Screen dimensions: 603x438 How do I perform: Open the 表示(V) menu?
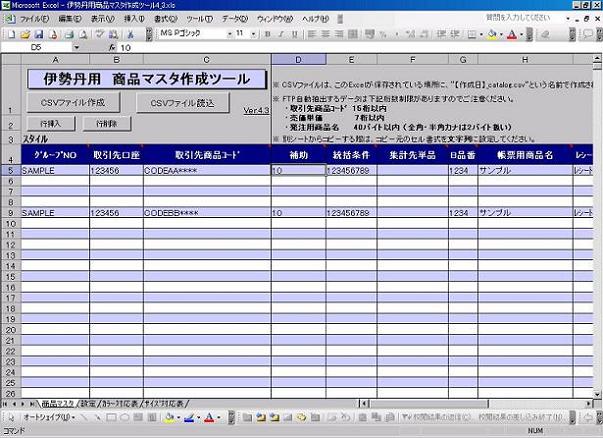[103, 18]
